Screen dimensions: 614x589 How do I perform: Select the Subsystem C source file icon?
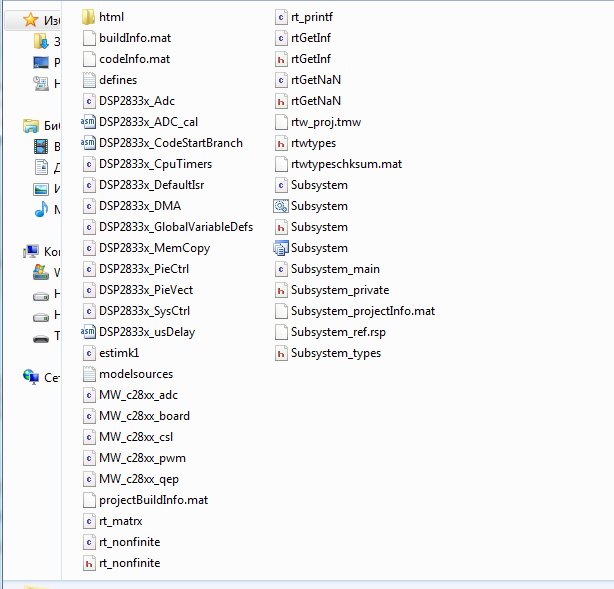(281, 185)
